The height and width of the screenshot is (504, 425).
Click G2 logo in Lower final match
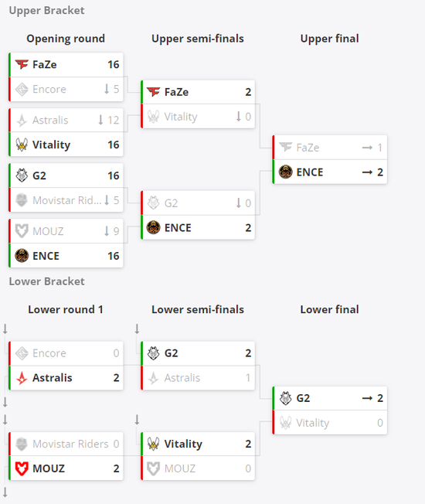point(286,398)
